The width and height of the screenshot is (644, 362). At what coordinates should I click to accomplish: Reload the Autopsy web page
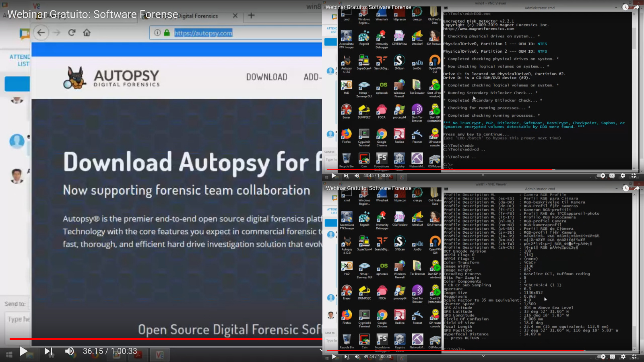point(72,33)
